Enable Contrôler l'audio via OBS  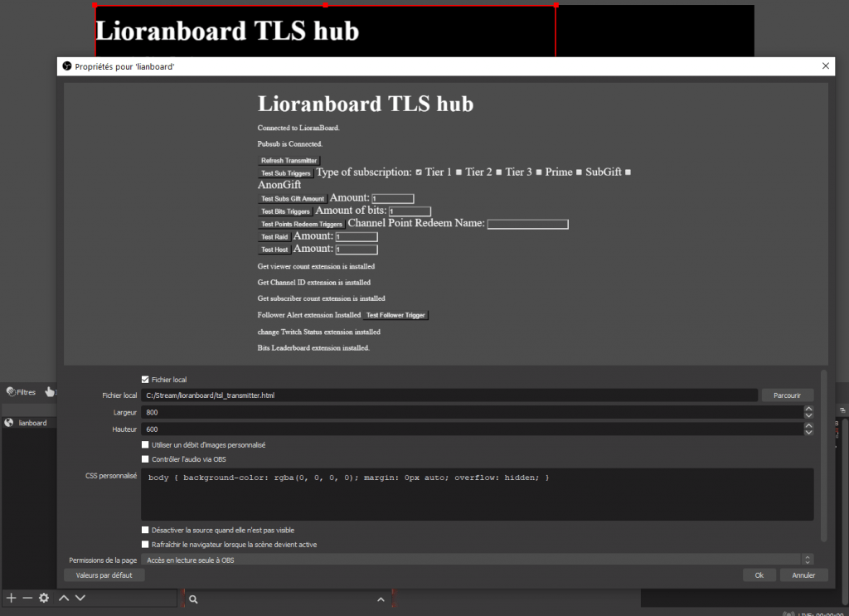146,458
